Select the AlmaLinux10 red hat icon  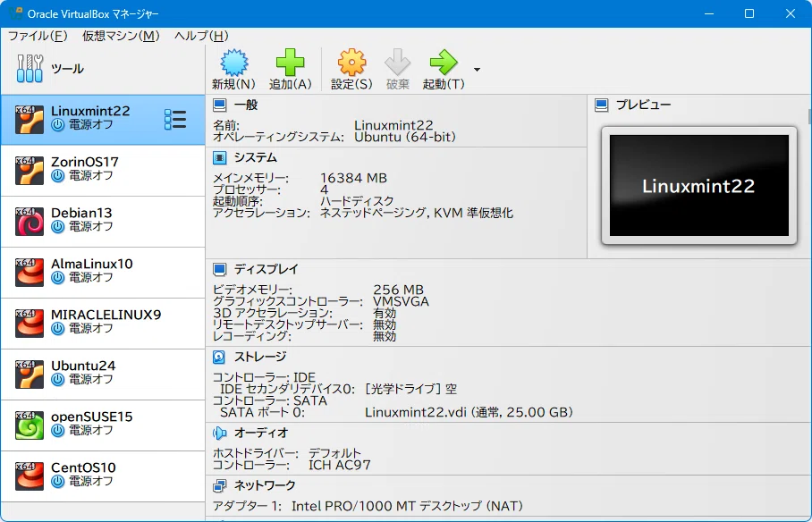29,273
